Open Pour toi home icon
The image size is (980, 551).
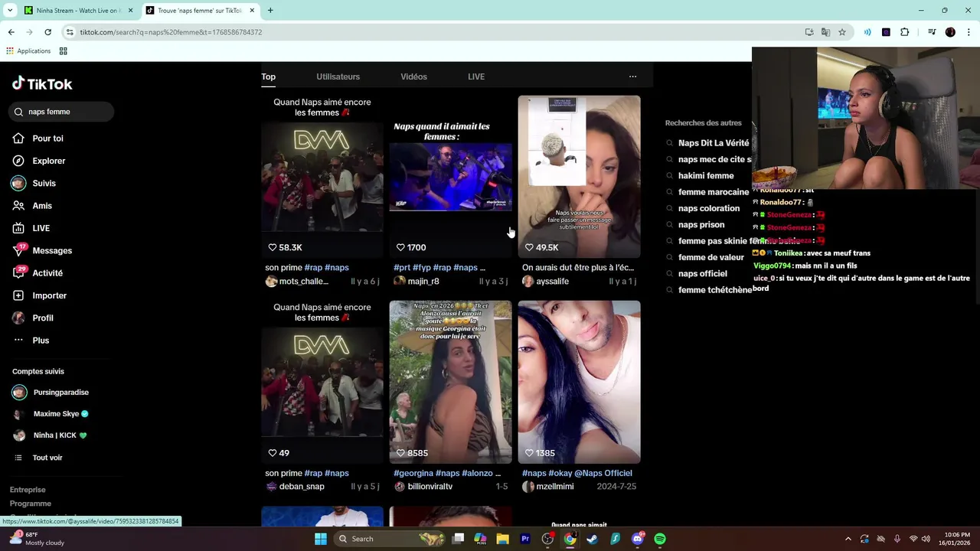[18, 139]
